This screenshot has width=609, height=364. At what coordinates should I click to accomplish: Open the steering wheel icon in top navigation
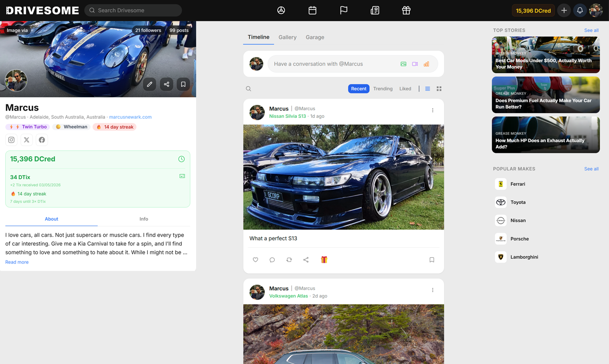click(281, 11)
